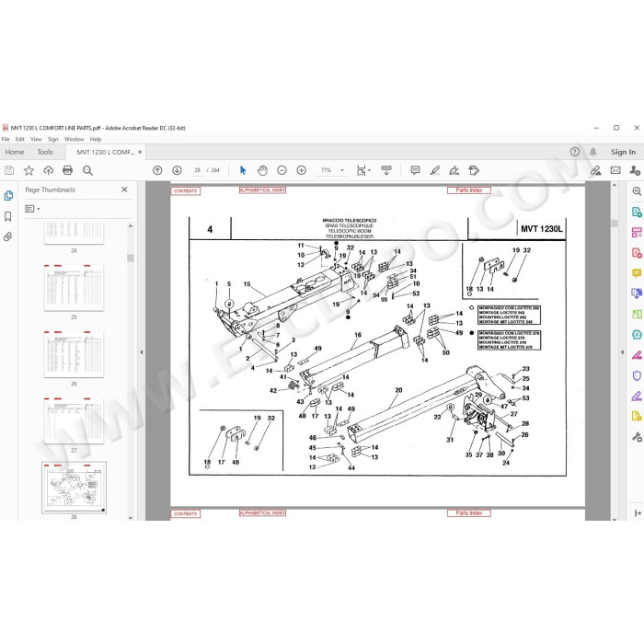644x644 pixels.
Task: Click bottom CONTENTS link
Action: 186,513
